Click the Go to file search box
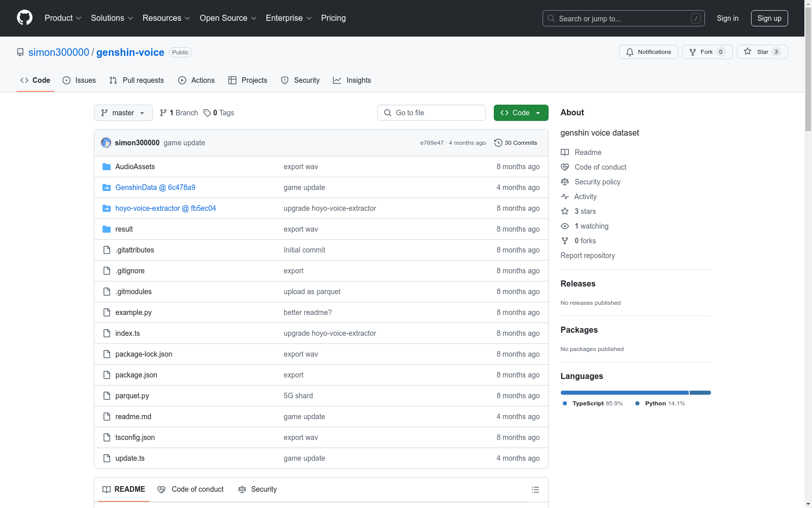The height and width of the screenshot is (508, 812). [x=431, y=113]
